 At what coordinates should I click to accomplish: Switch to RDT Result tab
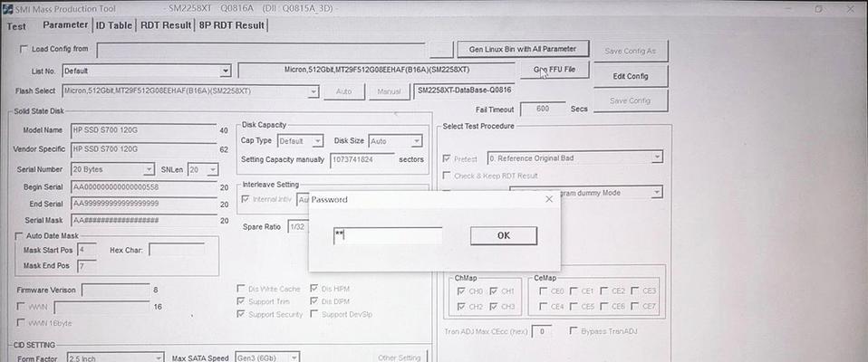pyautogui.click(x=166, y=25)
